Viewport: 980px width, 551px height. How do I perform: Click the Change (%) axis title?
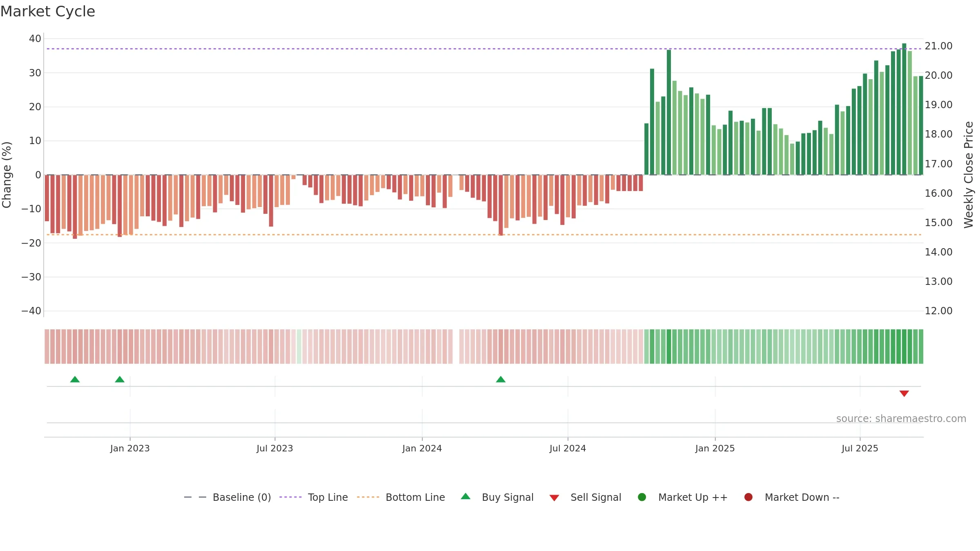(7, 175)
